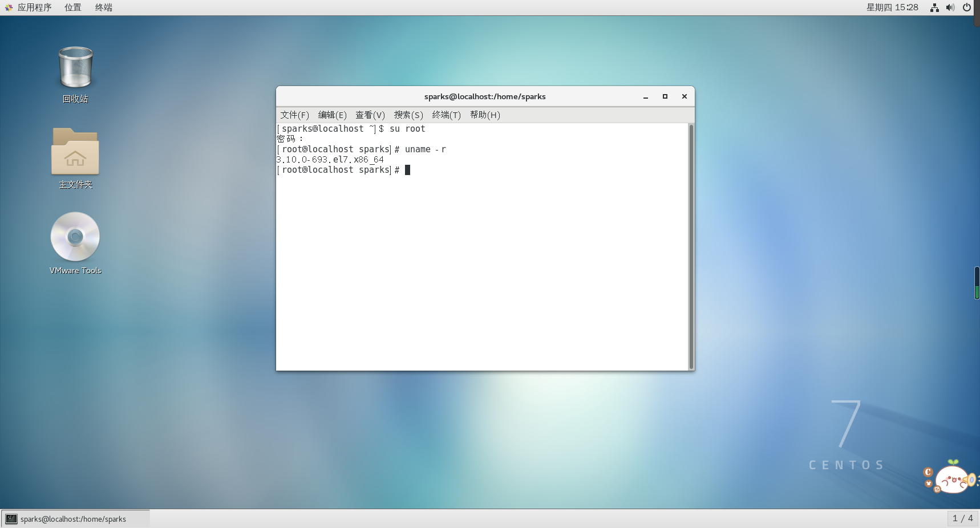Click the terminal icon in bottom taskbar
Image resolution: width=980 pixels, height=528 pixels.
pyautogui.click(x=11, y=519)
